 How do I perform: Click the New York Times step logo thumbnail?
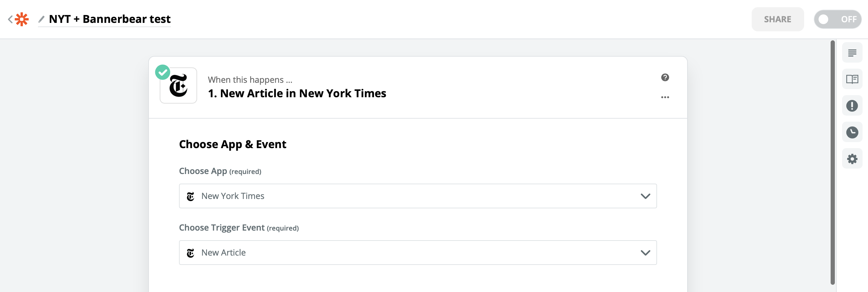[x=178, y=85]
